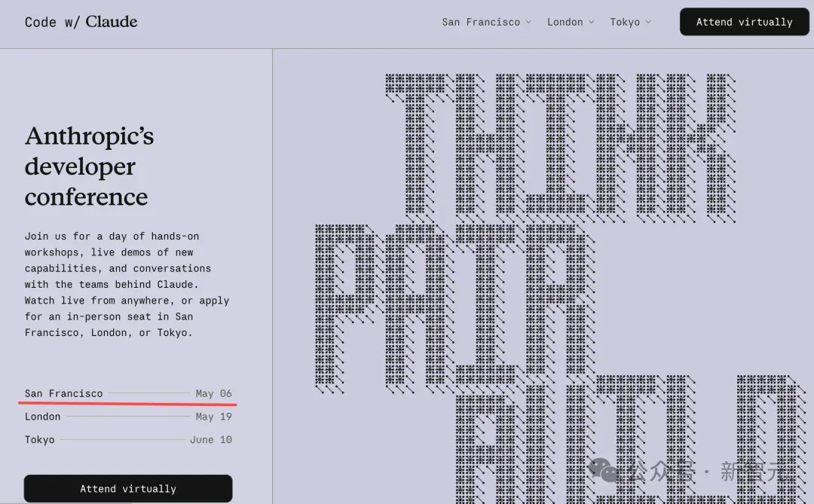Click the chevron beside San Francisco in header
Viewport: 814px width, 504px height.
point(528,22)
